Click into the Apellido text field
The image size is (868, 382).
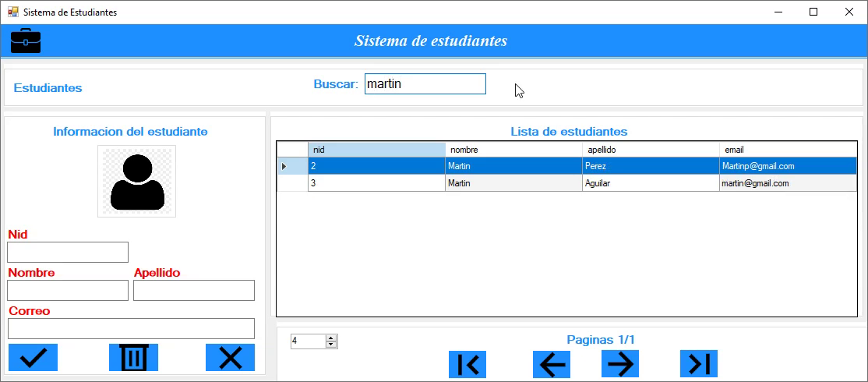[194, 291]
